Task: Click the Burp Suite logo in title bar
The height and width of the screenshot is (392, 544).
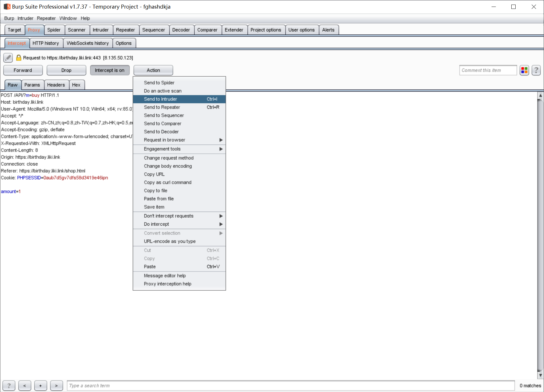Action: coord(7,7)
